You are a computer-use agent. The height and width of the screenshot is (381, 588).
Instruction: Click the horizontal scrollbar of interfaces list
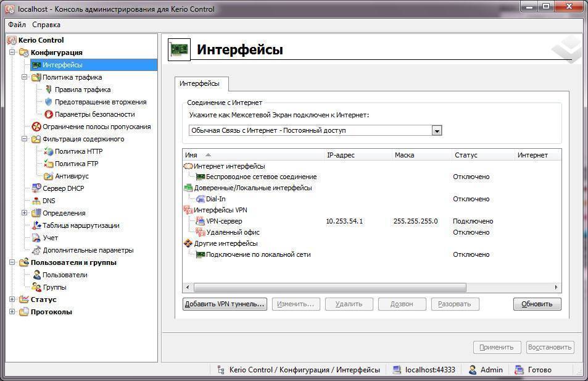click(330, 287)
